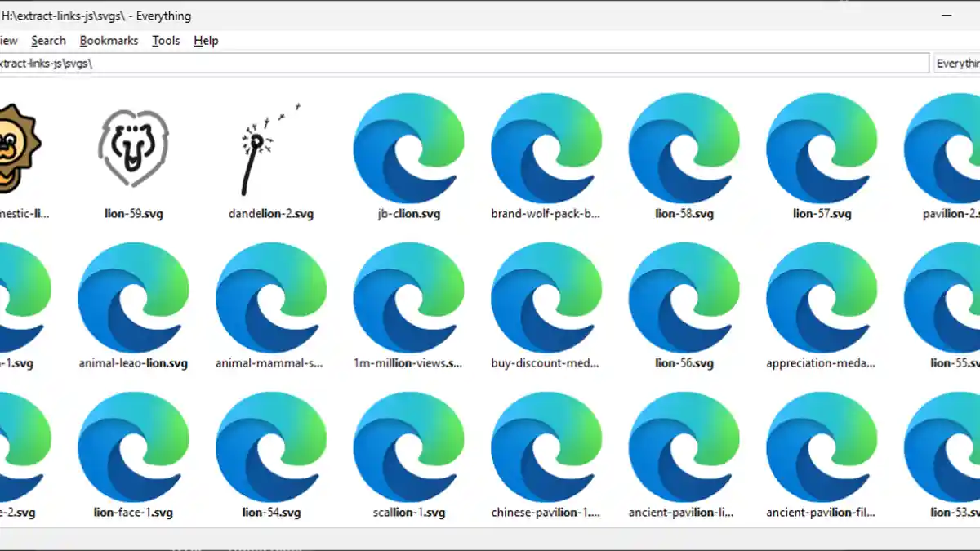Click the lion-54.svg file icon
Viewport: 980px width, 551px height.
point(270,447)
